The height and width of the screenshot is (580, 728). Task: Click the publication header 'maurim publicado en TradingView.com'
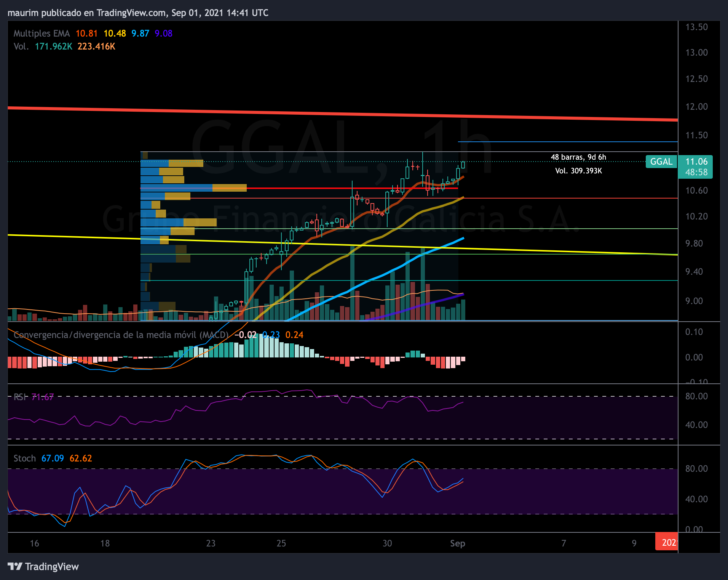(87, 13)
